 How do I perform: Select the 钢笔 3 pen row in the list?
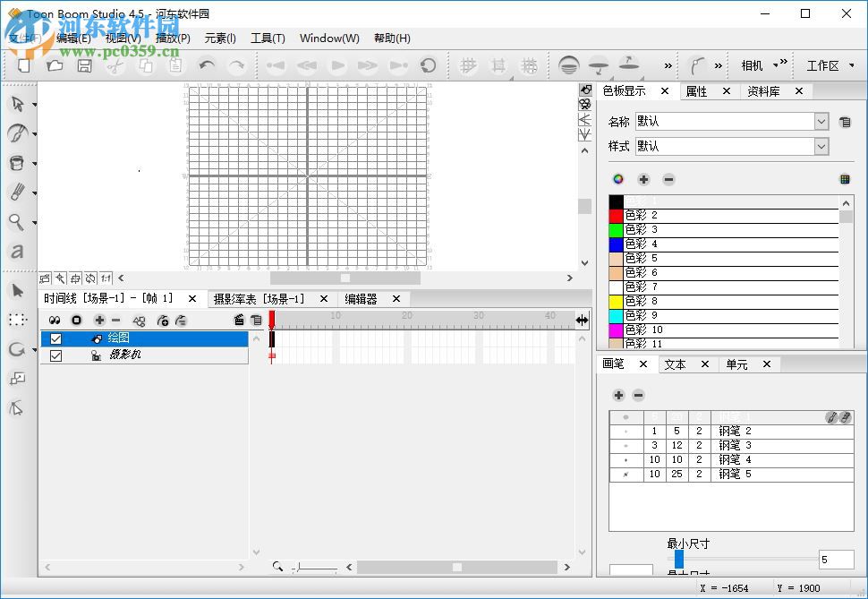click(x=734, y=445)
